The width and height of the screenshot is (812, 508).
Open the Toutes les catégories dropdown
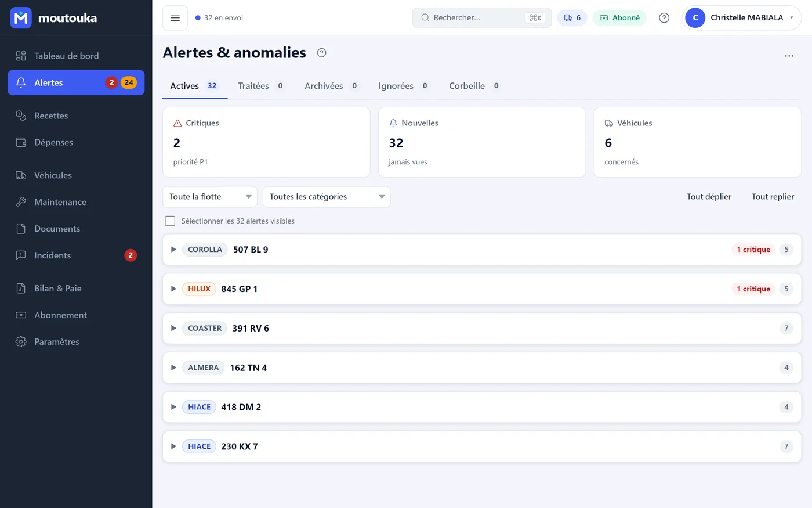[327, 197]
